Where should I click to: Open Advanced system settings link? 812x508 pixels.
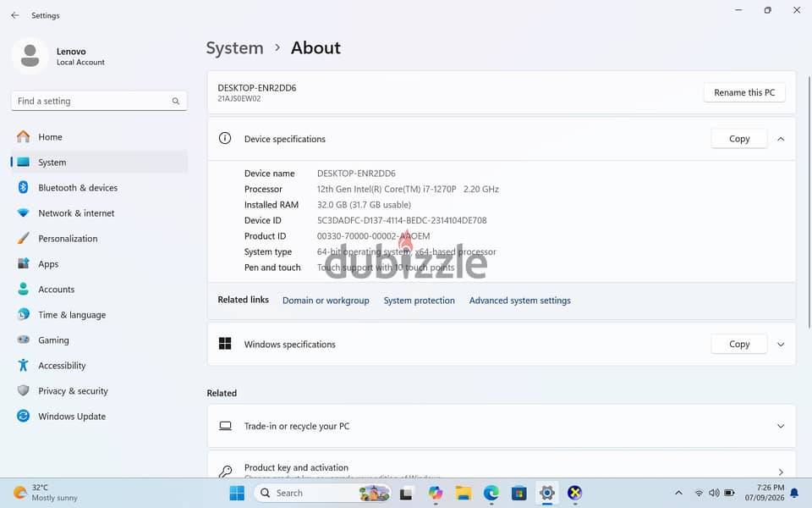[520, 300]
